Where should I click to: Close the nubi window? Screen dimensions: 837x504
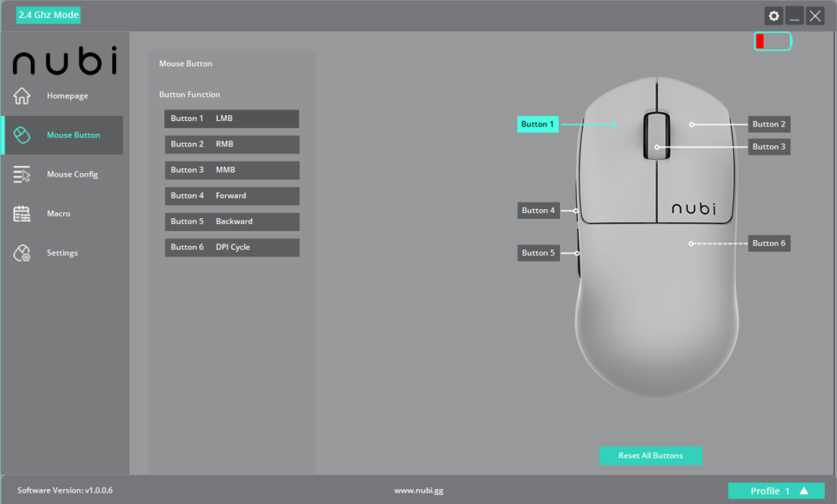point(815,16)
